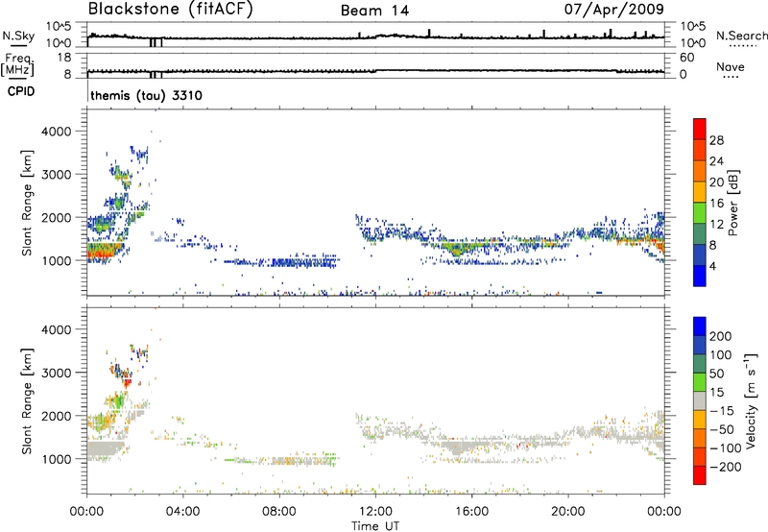Viewport: 768px width, 532px height.
Task: Click the "28" tick on the power color bar
Action: [716, 140]
